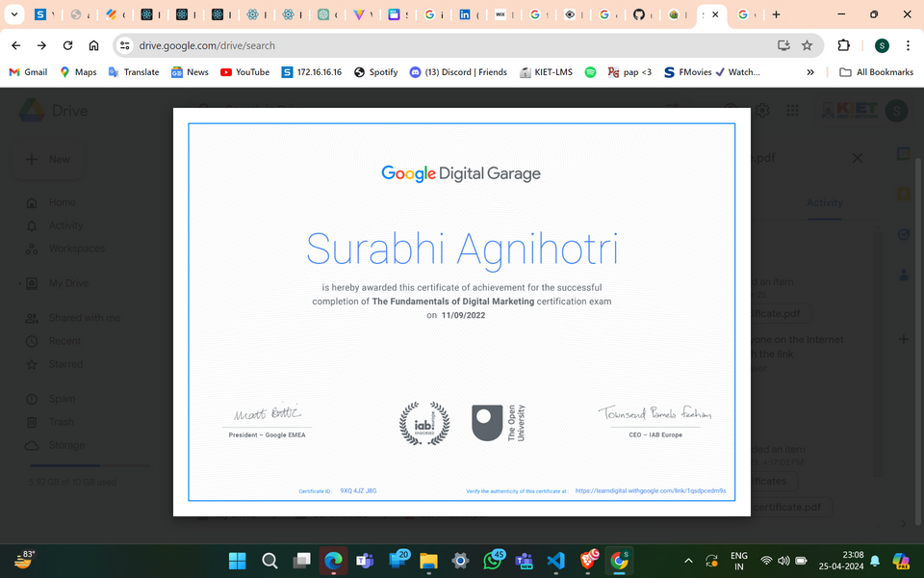
Task: Open Google Keep in the Drive side panel
Action: click(904, 194)
